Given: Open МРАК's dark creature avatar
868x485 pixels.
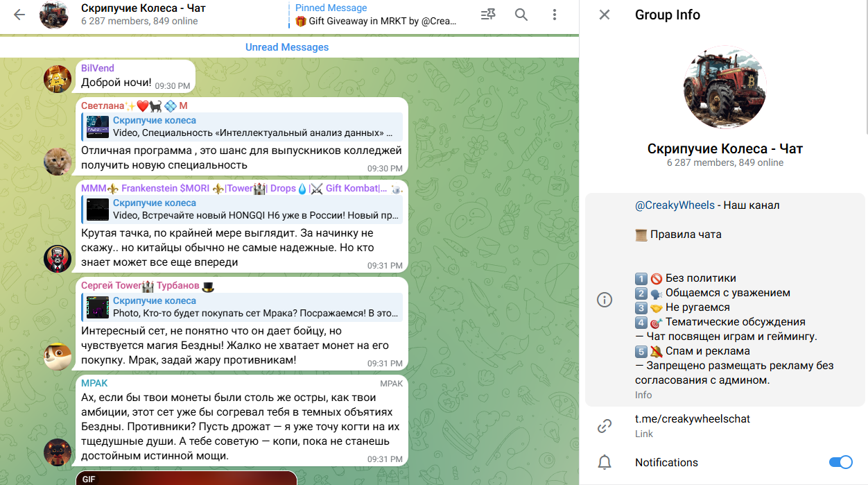Looking at the screenshot, I should coord(58,452).
